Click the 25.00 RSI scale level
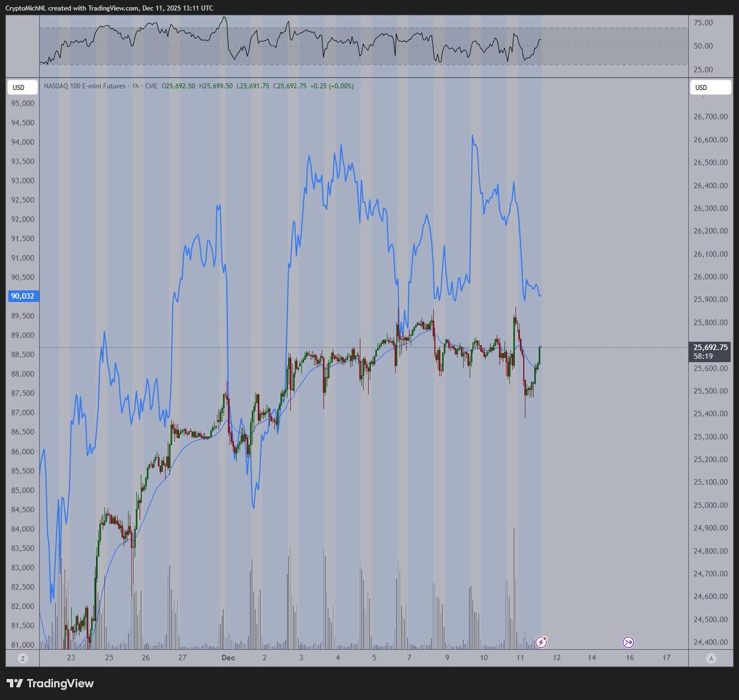 point(703,70)
